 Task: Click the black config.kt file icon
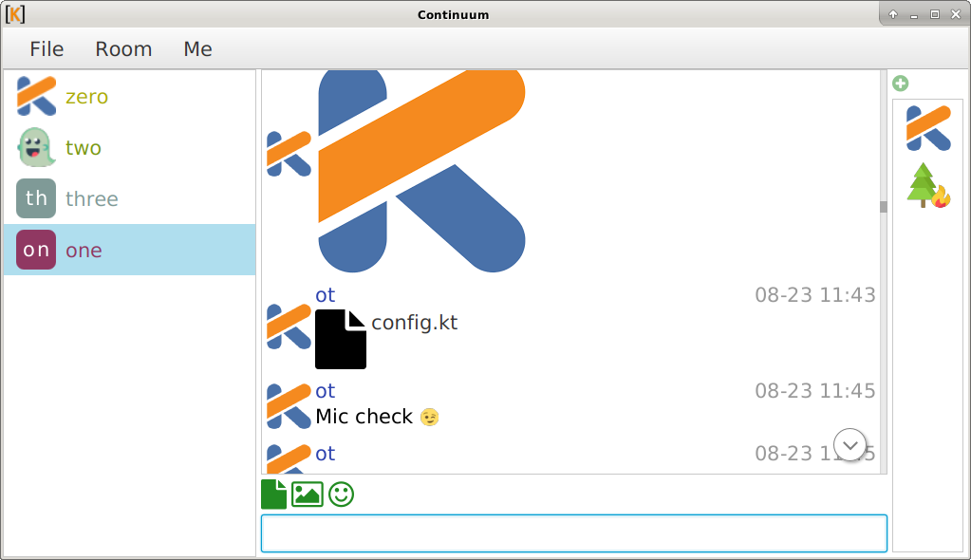tap(341, 339)
